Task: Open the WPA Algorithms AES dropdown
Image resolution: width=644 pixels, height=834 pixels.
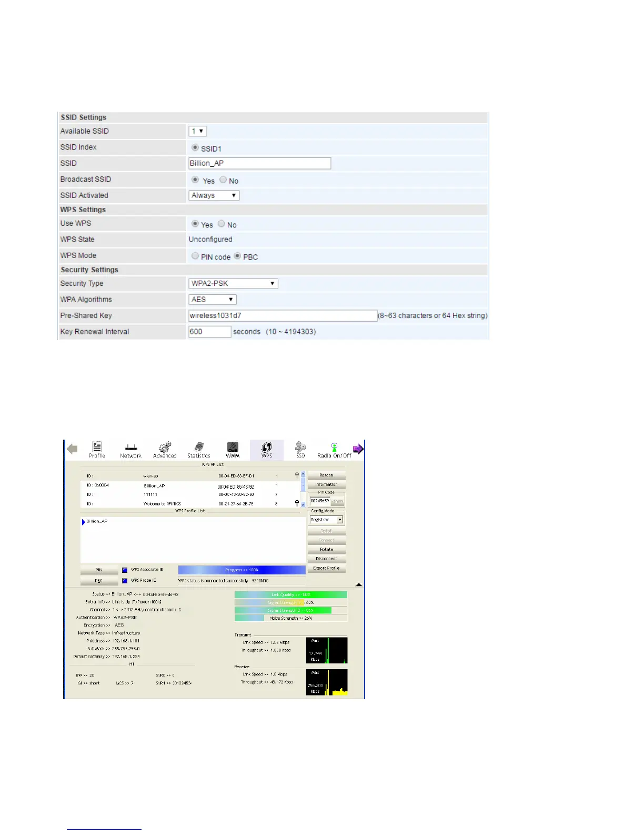Action: point(213,300)
